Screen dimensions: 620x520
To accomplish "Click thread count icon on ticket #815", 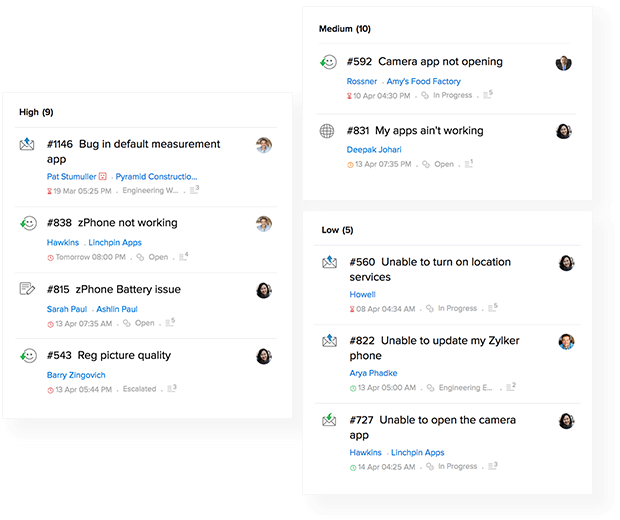I will point(170,322).
